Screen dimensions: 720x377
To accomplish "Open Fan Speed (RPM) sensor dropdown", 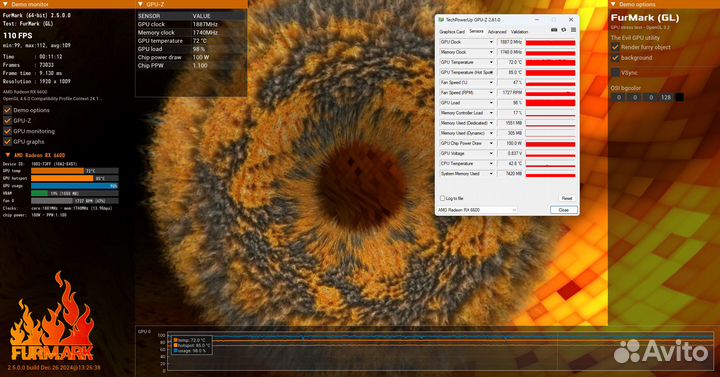I will pyautogui.click(x=491, y=93).
